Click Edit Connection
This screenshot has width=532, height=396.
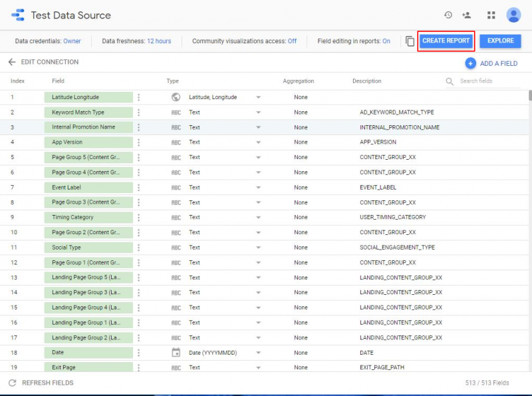tap(50, 62)
